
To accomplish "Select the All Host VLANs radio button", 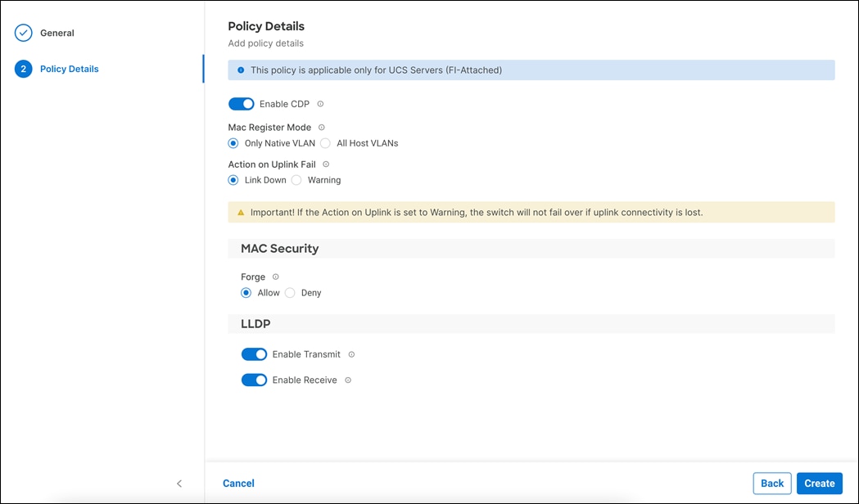I will tap(325, 142).
